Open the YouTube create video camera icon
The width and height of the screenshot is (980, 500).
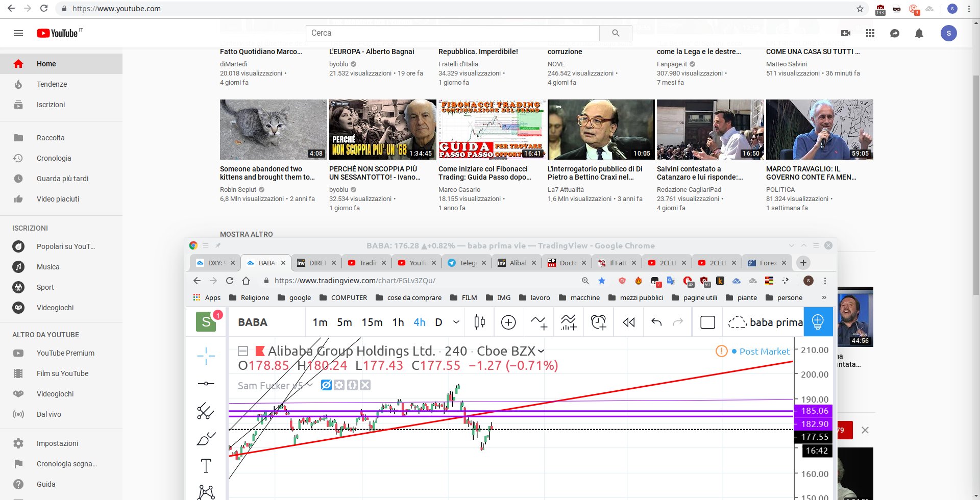click(x=846, y=33)
